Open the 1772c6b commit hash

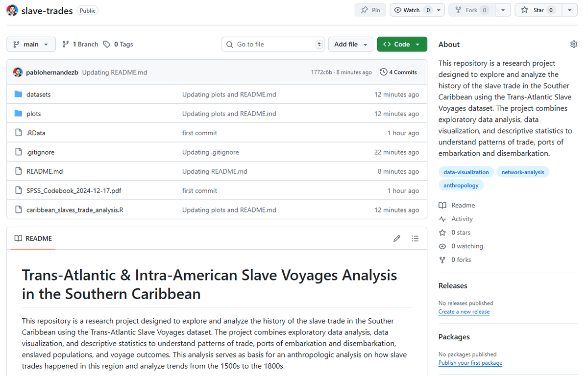pyautogui.click(x=322, y=72)
